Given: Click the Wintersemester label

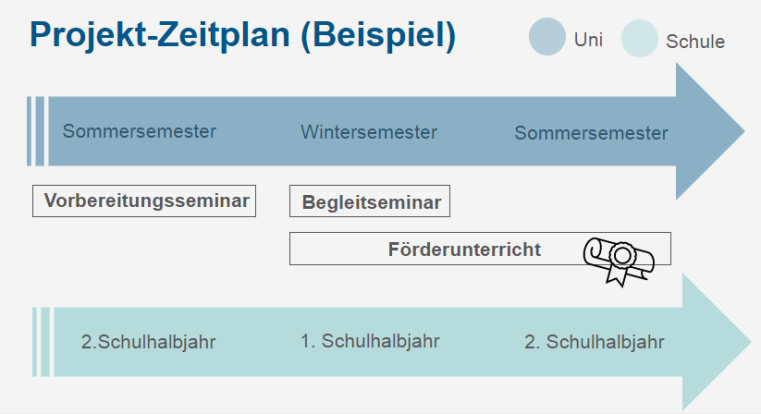Looking at the screenshot, I should (x=369, y=132).
